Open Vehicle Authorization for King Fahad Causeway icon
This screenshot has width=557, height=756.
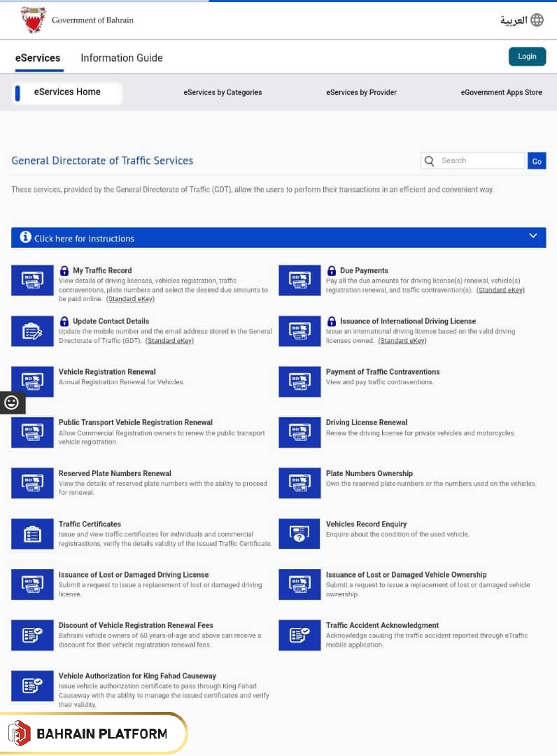(x=32, y=686)
